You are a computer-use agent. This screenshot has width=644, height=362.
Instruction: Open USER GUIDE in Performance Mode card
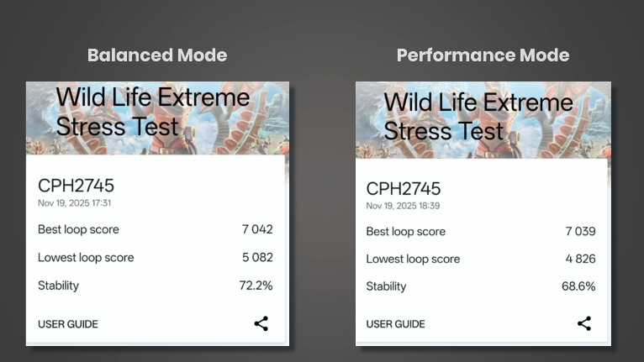pos(396,324)
